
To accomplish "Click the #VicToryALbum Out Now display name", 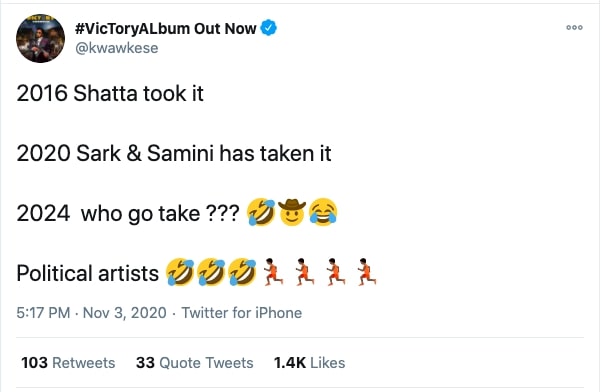I will point(165,28).
